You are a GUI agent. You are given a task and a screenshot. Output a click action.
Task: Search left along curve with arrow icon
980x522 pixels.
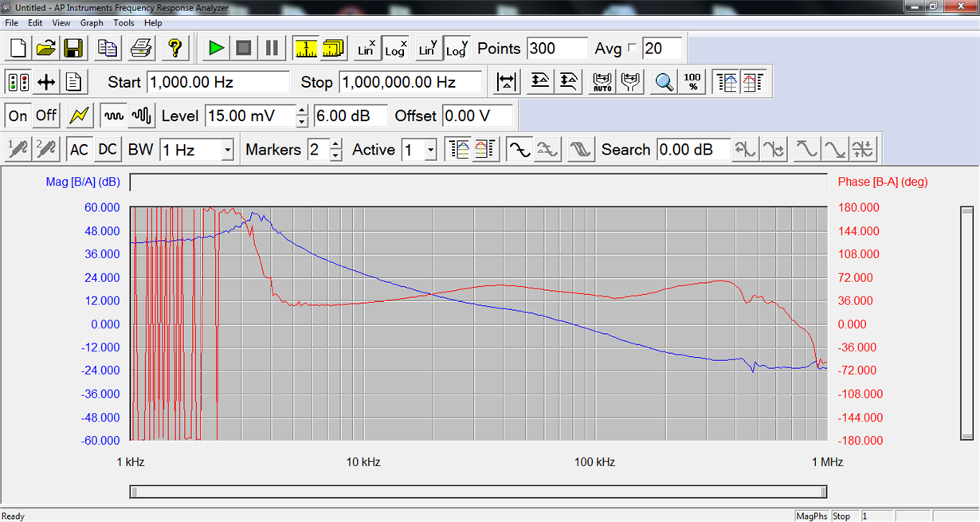click(x=745, y=149)
